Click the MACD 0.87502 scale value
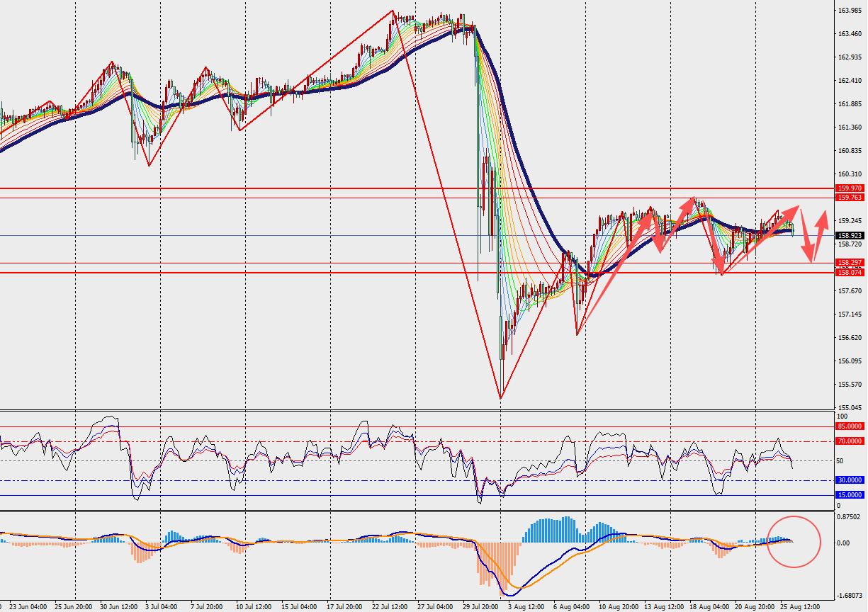Viewport: 868px width, 612px height. pyautogui.click(x=849, y=517)
